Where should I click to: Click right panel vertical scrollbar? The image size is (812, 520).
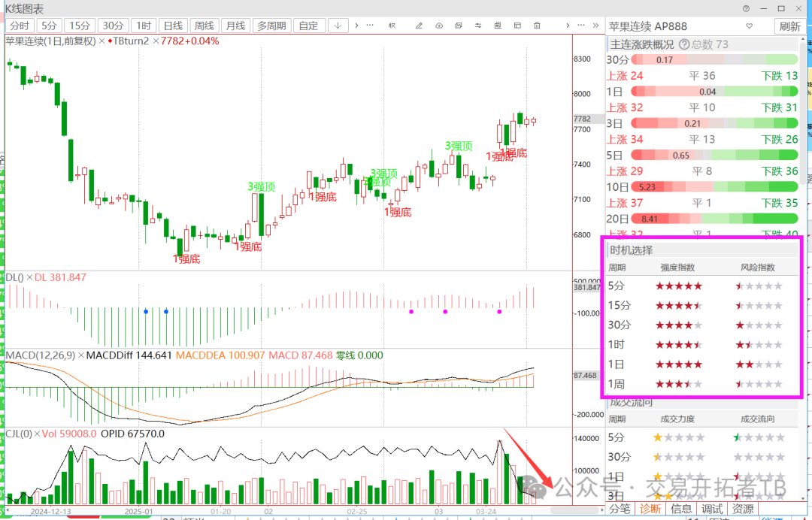pyautogui.click(x=803, y=113)
